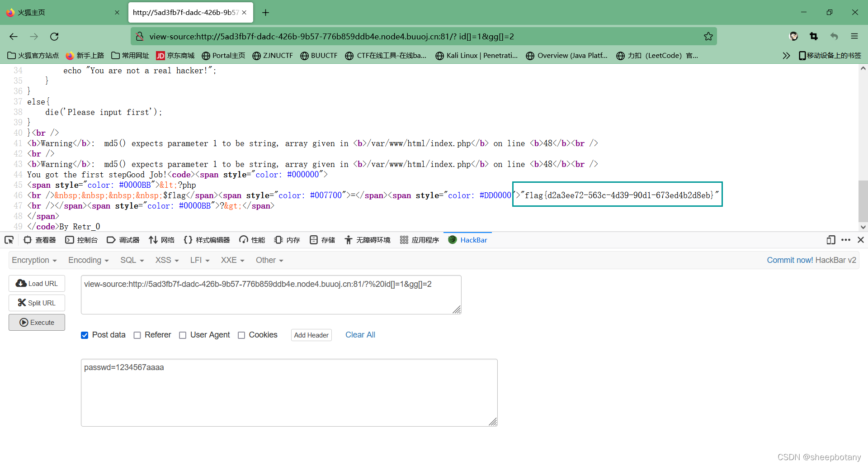Switch to the Inspector (查看器) tab
868x466 pixels.
tap(40, 240)
